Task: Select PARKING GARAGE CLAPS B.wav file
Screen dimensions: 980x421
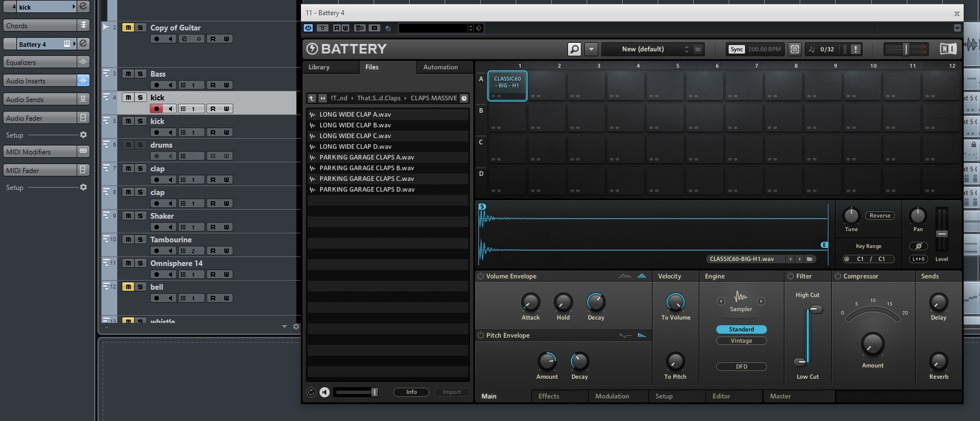Action: (388, 168)
